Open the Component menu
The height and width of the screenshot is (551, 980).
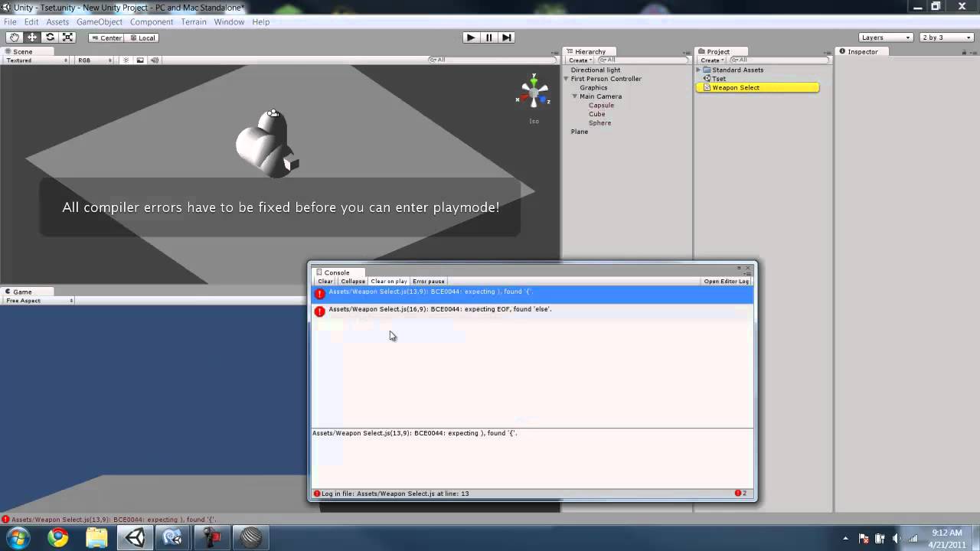click(152, 21)
